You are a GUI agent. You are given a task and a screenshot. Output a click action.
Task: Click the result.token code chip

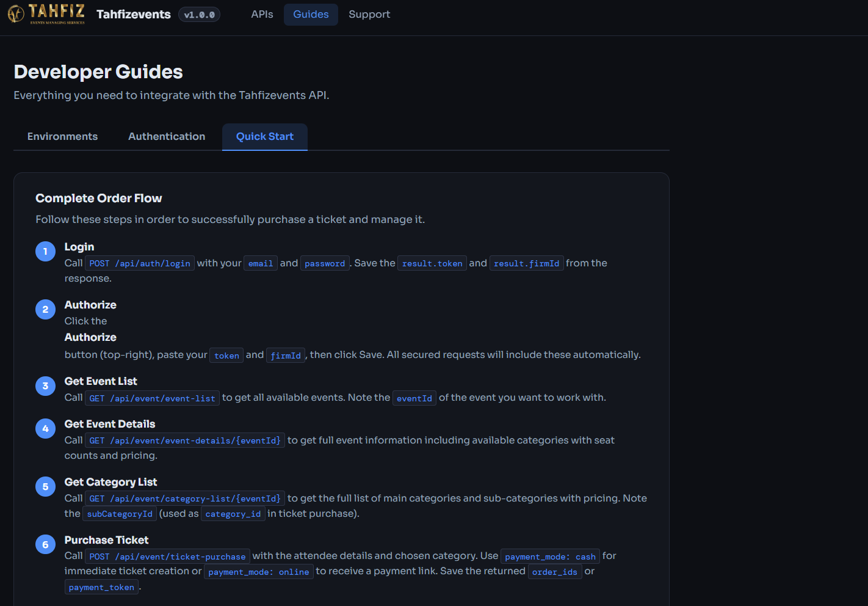(x=432, y=263)
